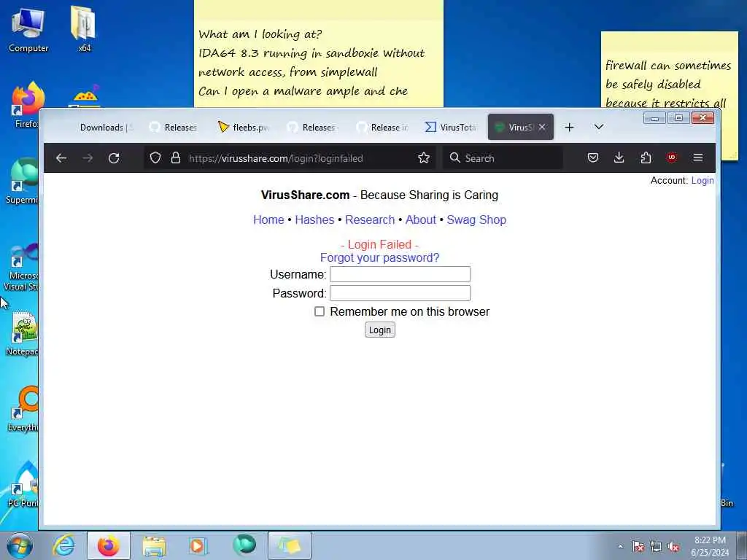Click the Action Center flag icon
The height and width of the screenshot is (560, 747).
coord(638,547)
